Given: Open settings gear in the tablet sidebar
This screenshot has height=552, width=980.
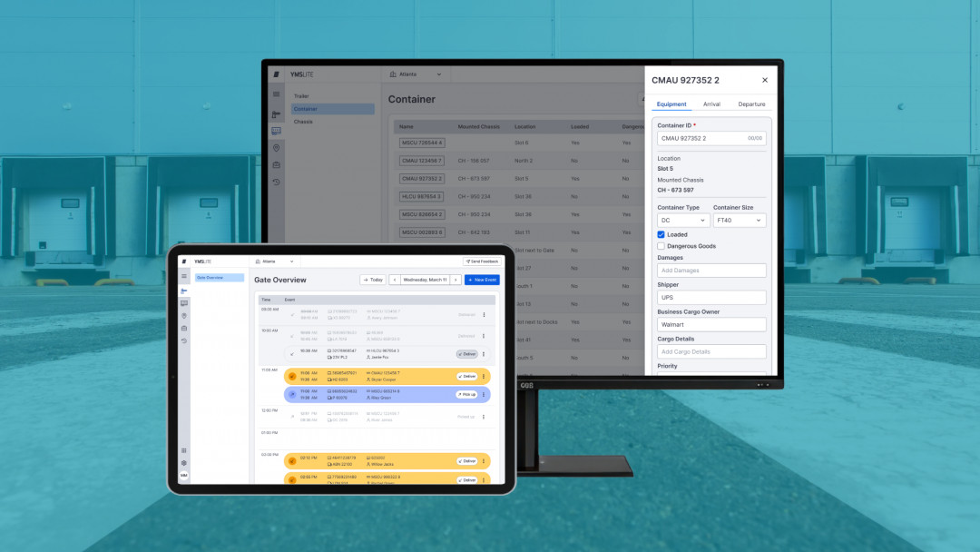Looking at the screenshot, I should pyautogui.click(x=184, y=462).
